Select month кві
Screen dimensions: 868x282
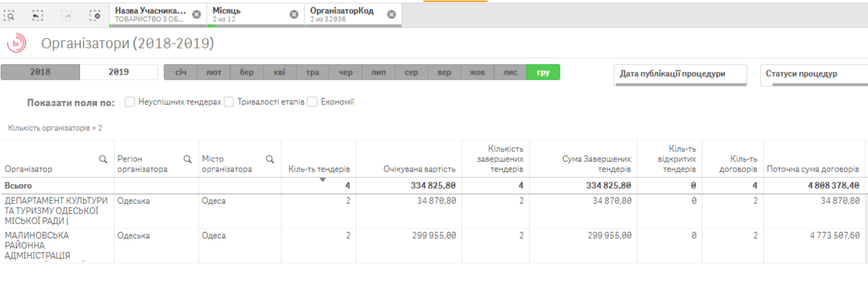(x=279, y=72)
